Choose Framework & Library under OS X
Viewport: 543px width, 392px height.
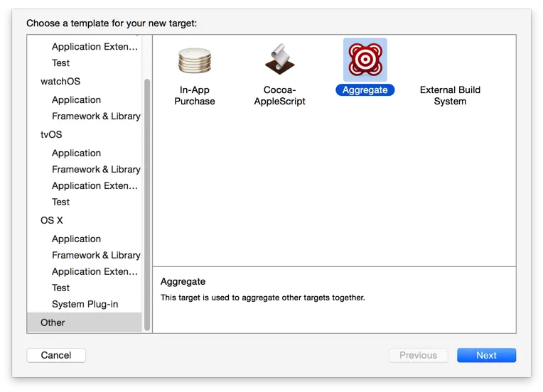click(x=96, y=256)
